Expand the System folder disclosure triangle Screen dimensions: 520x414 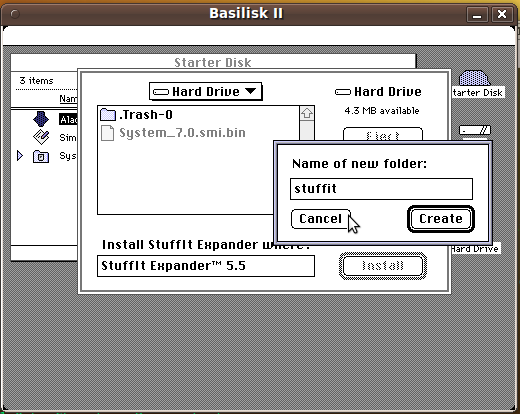coord(20,156)
